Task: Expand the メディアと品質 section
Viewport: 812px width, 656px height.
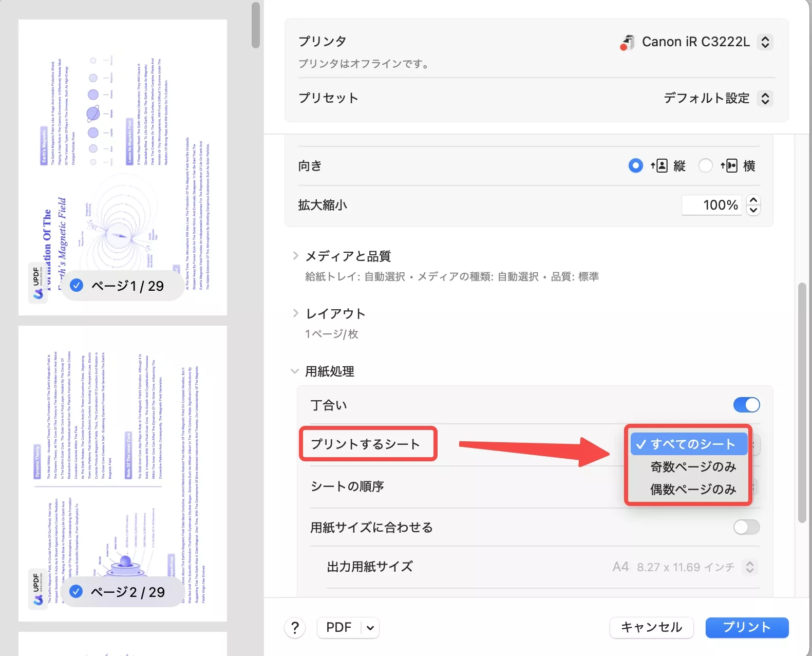Action: (295, 256)
